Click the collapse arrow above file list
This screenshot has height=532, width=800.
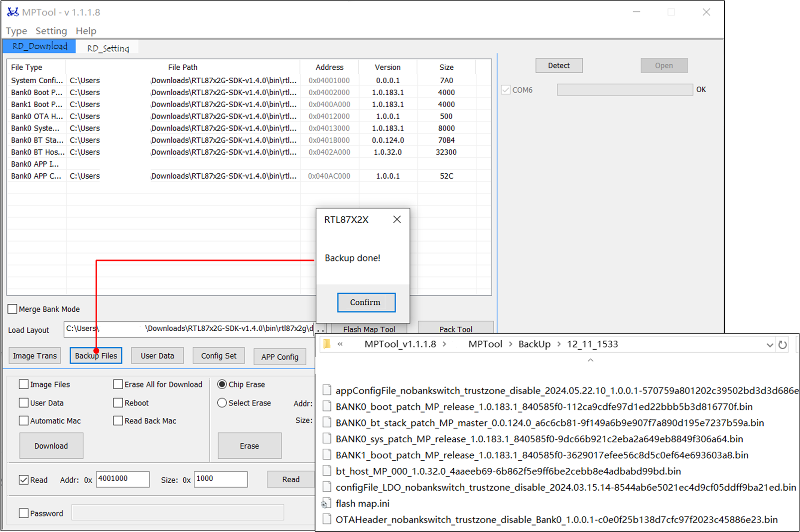590,360
